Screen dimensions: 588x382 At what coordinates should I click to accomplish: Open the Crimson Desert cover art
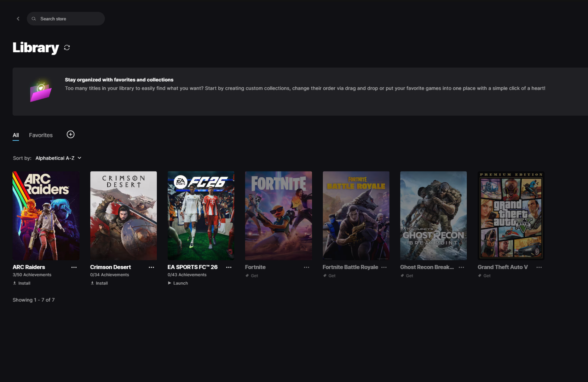coord(123,216)
